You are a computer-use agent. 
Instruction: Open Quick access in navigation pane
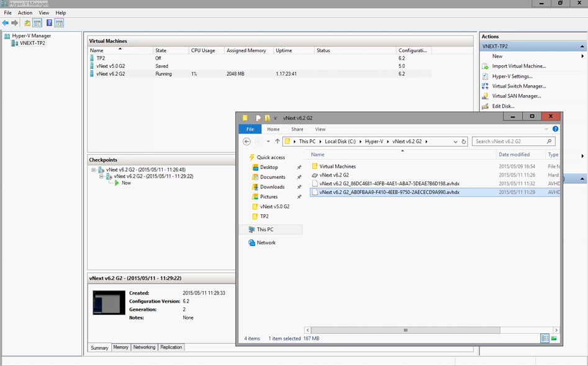(x=271, y=158)
